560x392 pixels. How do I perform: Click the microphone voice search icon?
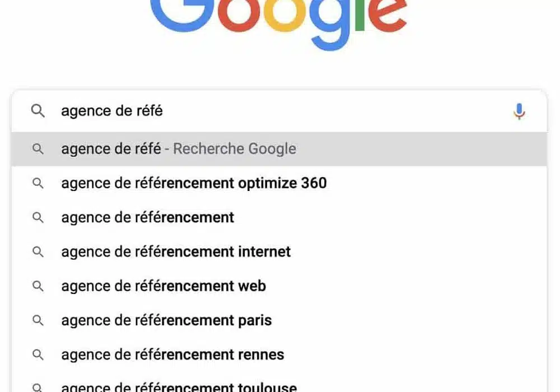pos(519,111)
